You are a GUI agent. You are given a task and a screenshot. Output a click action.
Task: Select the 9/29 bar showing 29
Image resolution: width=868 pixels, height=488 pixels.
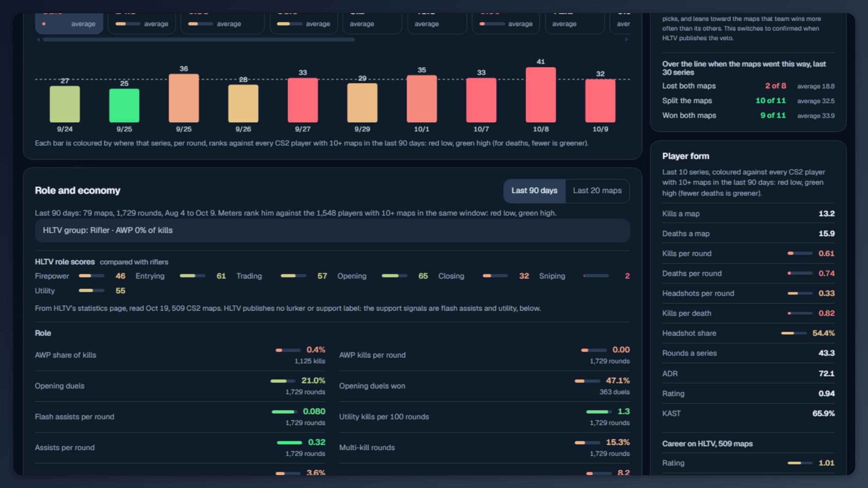[x=362, y=103]
